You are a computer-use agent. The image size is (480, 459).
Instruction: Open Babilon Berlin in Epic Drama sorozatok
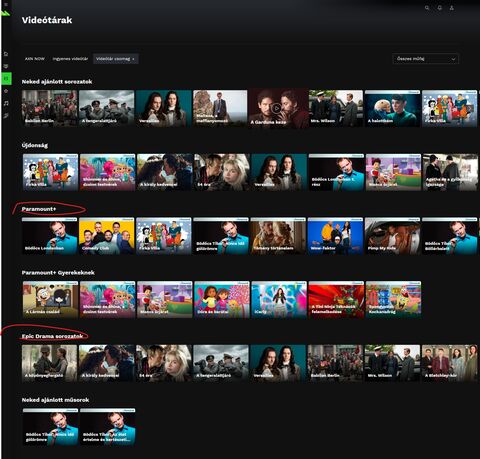pos(335,363)
